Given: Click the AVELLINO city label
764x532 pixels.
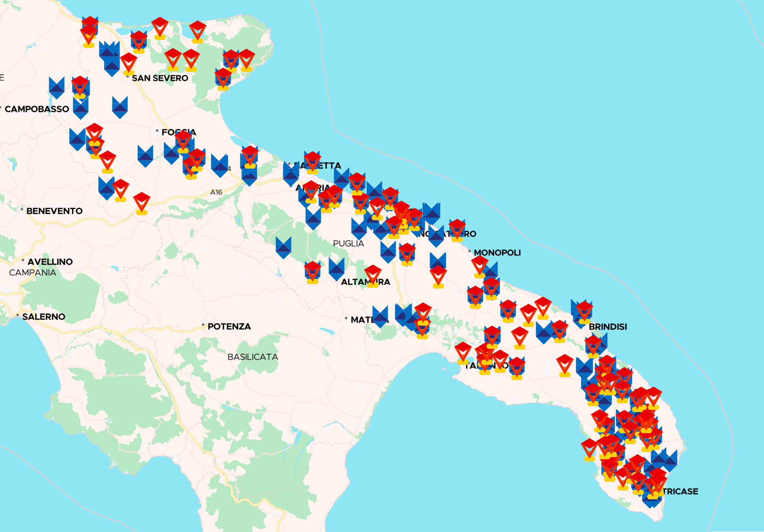Looking at the screenshot, I should (50, 262).
